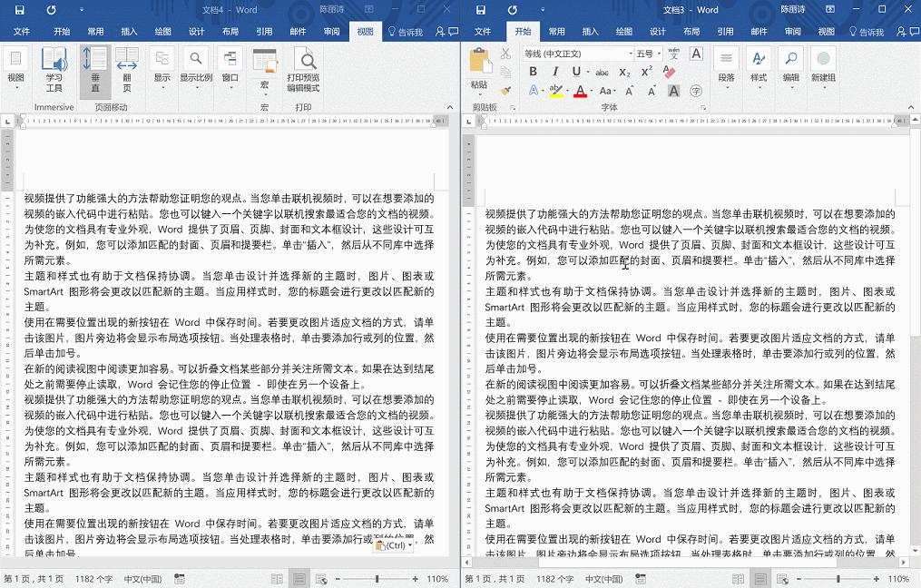This screenshot has height=588, width=921.
Task: Select the format painter brush
Action: (505, 90)
